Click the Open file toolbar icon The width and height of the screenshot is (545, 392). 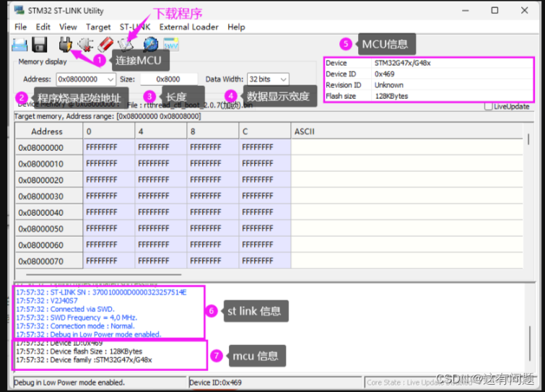tap(19, 45)
